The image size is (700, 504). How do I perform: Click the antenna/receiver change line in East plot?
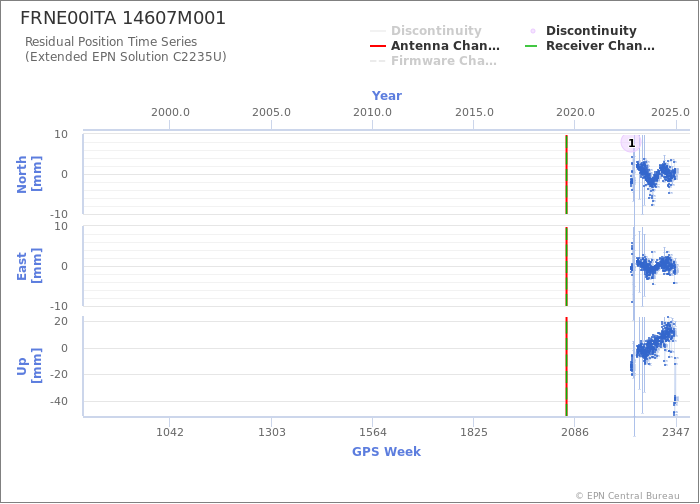click(x=567, y=267)
